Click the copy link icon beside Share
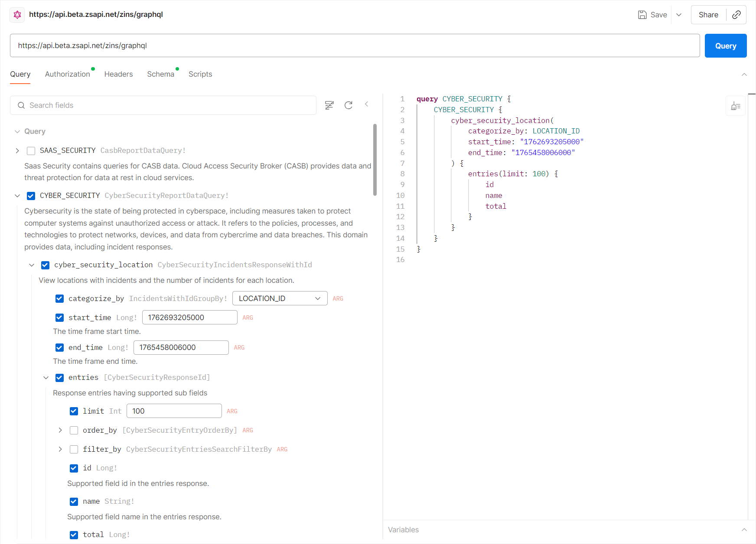The image size is (756, 544). [x=736, y=15]
